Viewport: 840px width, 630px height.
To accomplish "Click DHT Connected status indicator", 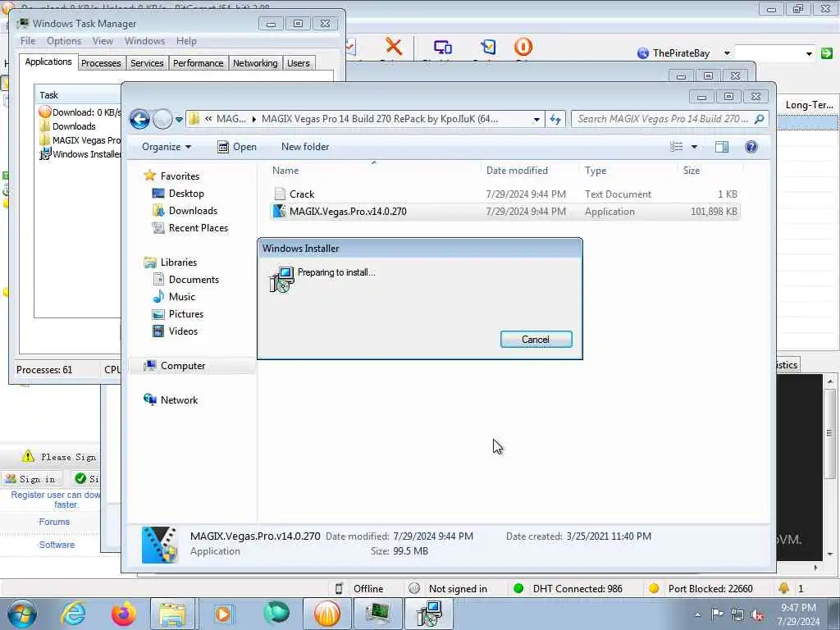I will (569, 589).
